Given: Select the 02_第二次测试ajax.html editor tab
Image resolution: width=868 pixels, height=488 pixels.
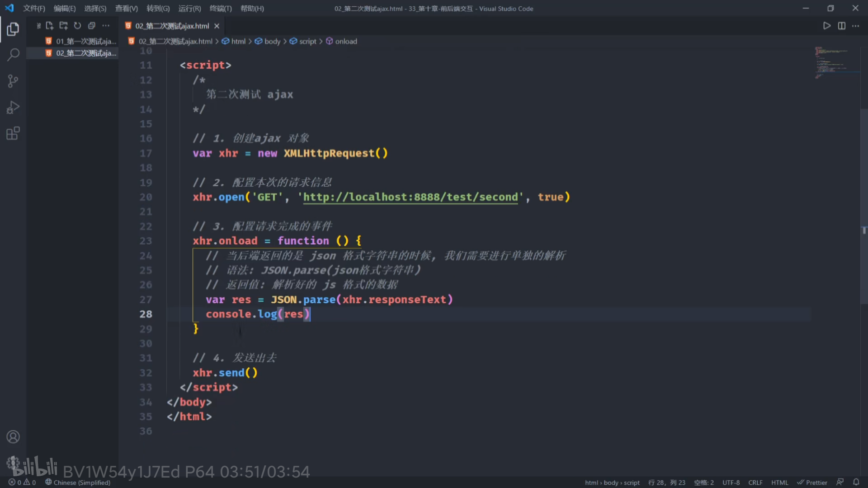Looking at the screenshot, I should click(x=172, y=26).
